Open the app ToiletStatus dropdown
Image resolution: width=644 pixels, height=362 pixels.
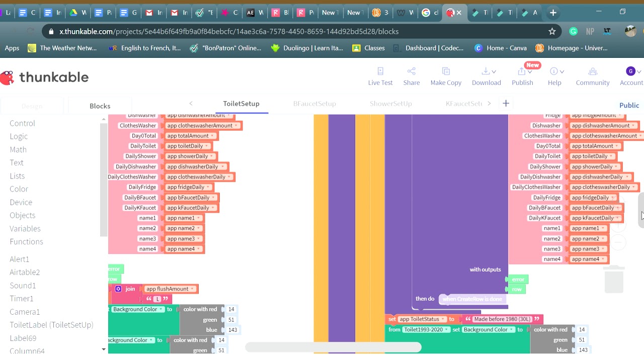443,319
